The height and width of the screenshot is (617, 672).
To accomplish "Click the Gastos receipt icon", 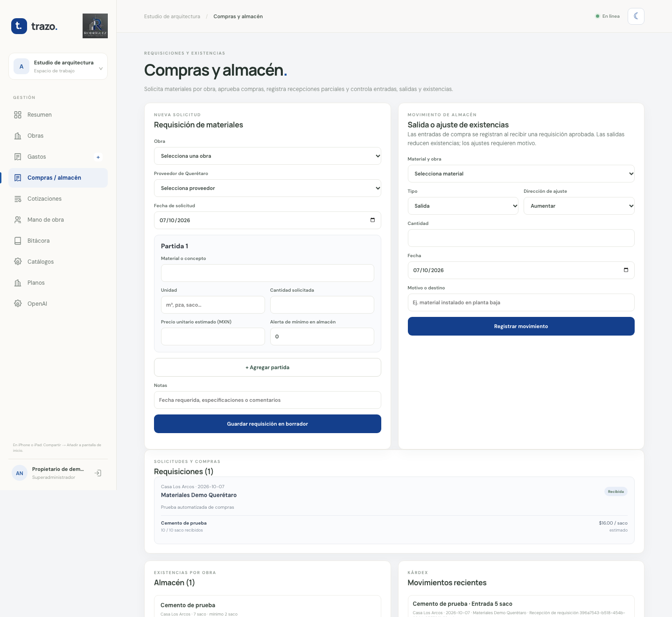I will (x=18, y=157).
